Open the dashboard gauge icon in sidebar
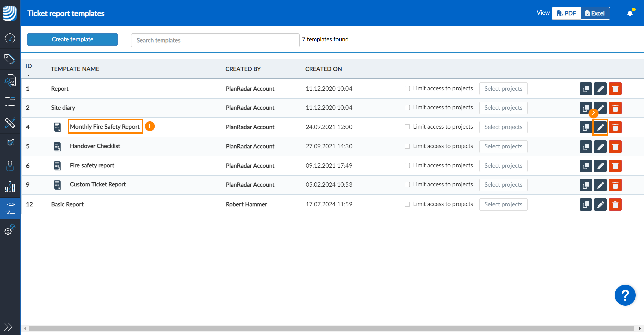644x335 pixels. pos(10,38)
